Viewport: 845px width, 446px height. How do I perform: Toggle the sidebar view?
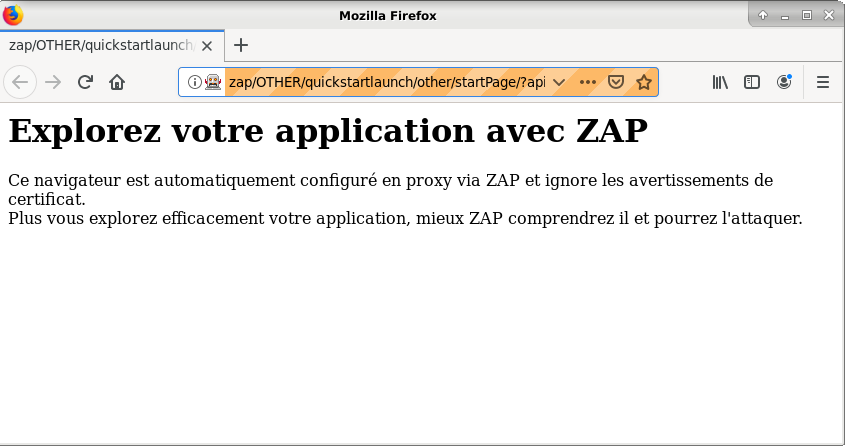tap(752, 82)
